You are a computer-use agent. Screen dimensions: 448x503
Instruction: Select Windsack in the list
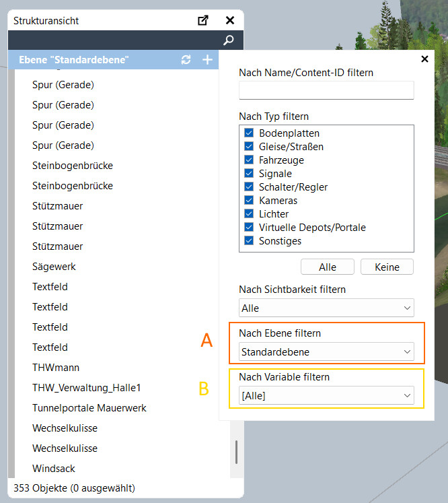point(54,469)
